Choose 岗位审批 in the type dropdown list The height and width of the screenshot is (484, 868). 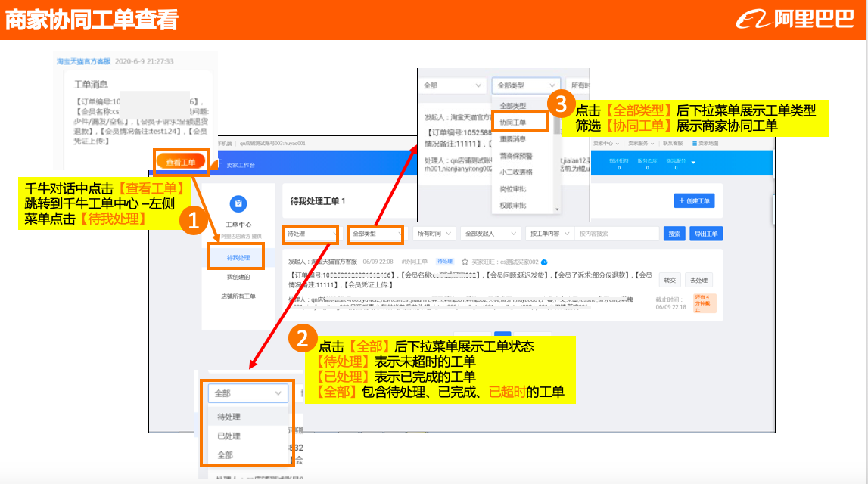tap(512, 189)
